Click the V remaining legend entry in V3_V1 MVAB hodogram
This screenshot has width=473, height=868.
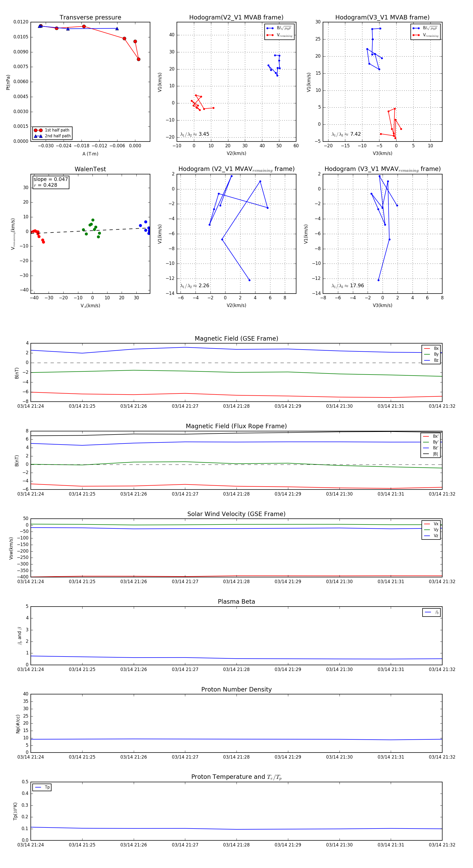click(x=425, y=35)
